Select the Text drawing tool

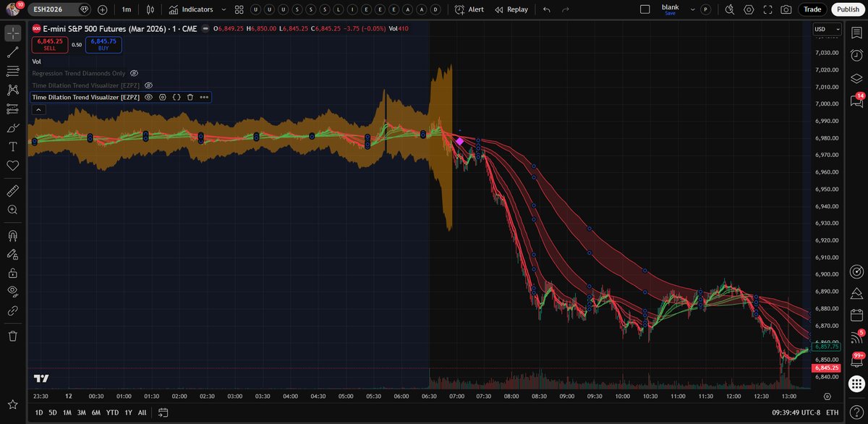click(12, 146)
